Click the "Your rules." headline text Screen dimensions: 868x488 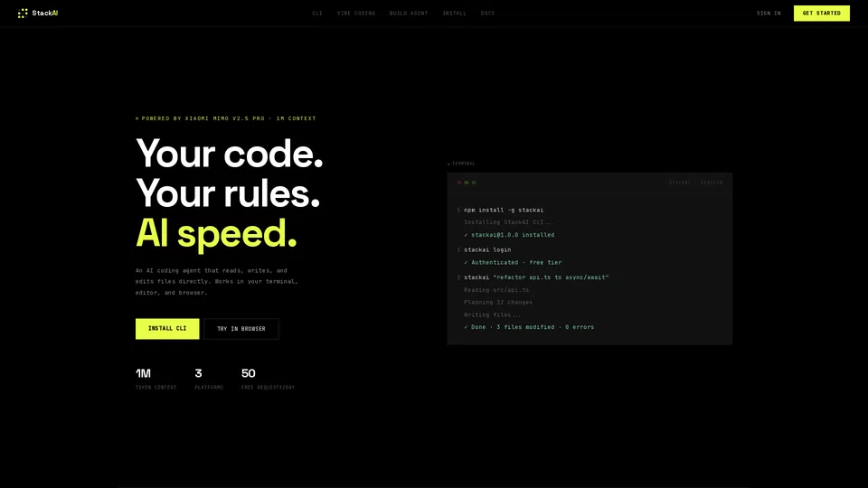pyautogui.click(x=228, y=193)
